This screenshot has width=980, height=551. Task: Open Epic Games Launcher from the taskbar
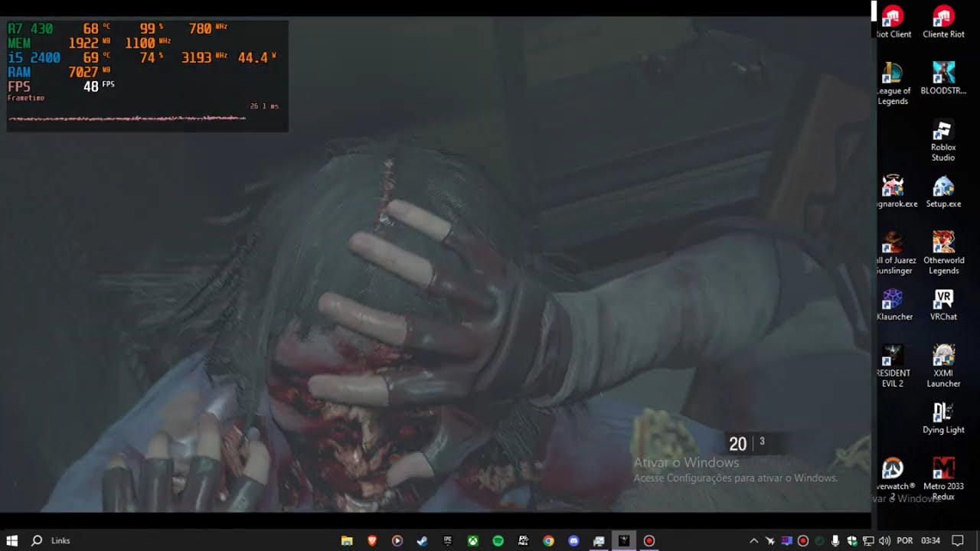447,540
